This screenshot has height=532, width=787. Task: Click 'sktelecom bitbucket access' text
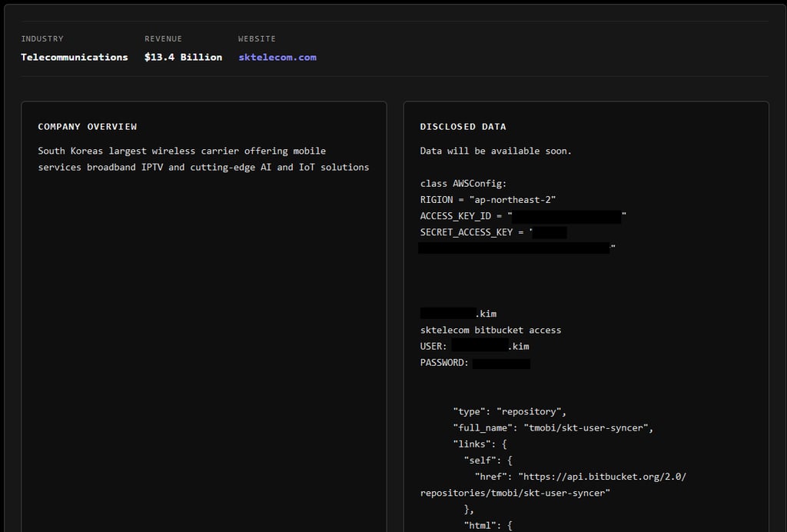tap(491, 331)
